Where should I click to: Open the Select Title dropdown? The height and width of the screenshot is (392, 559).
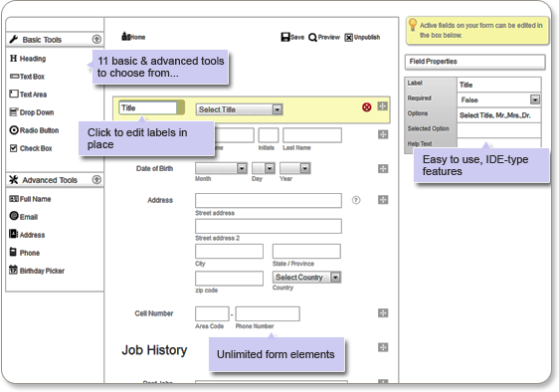pos(239,109)
